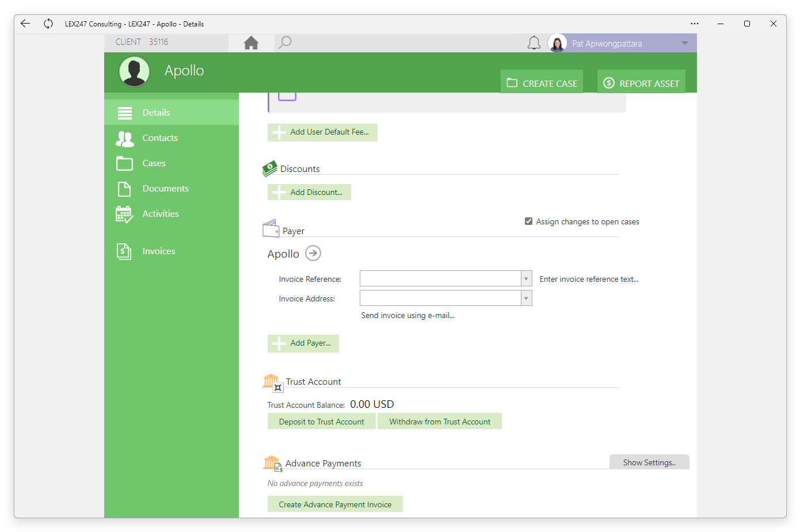The width and height of the screenshot is (800, 532).
Task: Click the Discounts money icon
Action: 270,168
